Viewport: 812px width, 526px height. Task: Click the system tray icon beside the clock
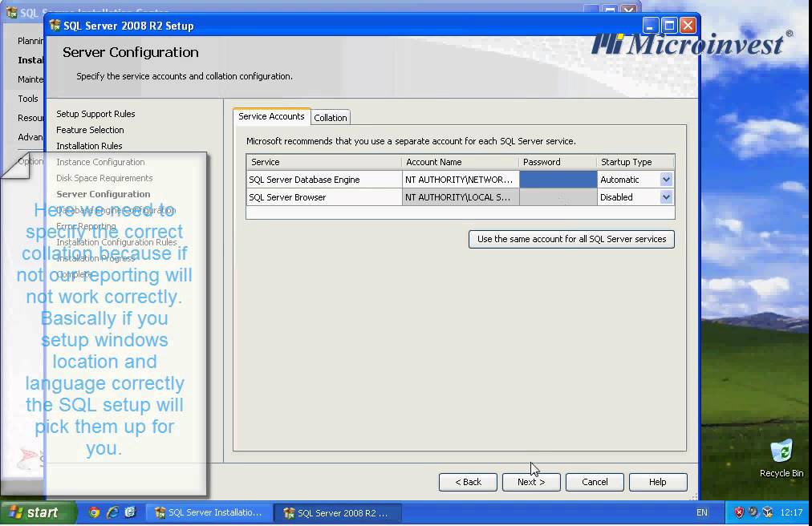[x=767, y=512]
